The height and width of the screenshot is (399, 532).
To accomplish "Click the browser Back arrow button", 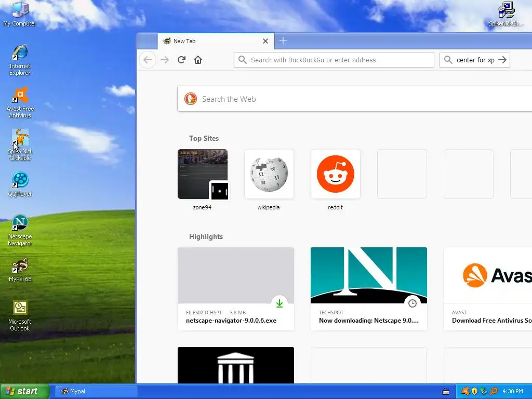I will [148, 60].
